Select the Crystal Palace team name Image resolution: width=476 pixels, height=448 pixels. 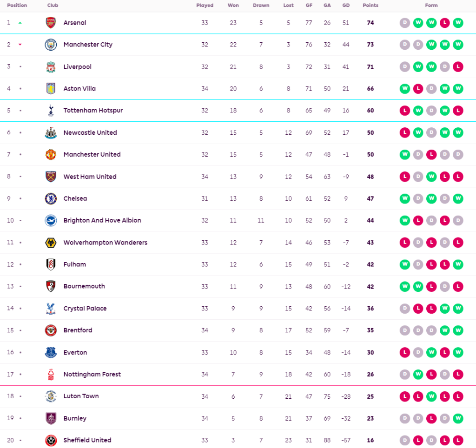85,309
